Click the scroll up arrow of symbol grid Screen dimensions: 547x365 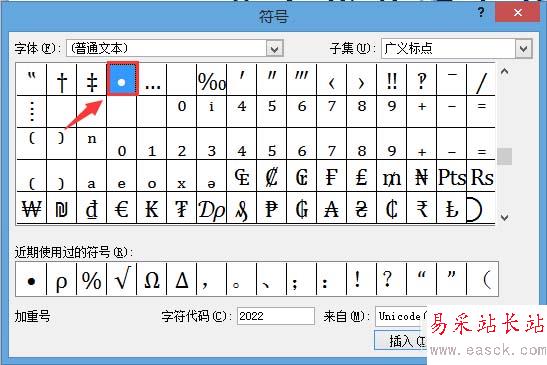click(x=504, y=72)
